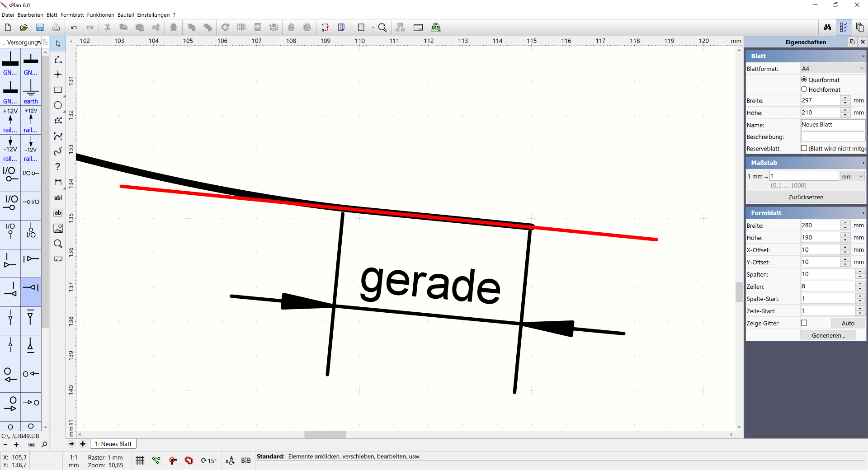Screen dimensions: 868x470
Task: Click the Zurücksetzen button
Action: click(806, 197)
